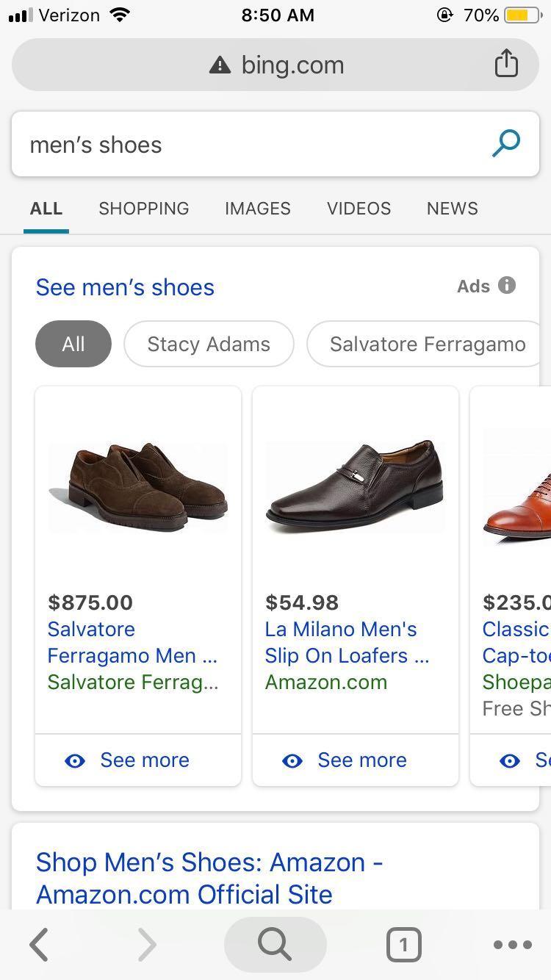Open the IMAGES tab
The height and width of the screenshot is (980, 551).
pyautogui.click(x=257, y=209)
